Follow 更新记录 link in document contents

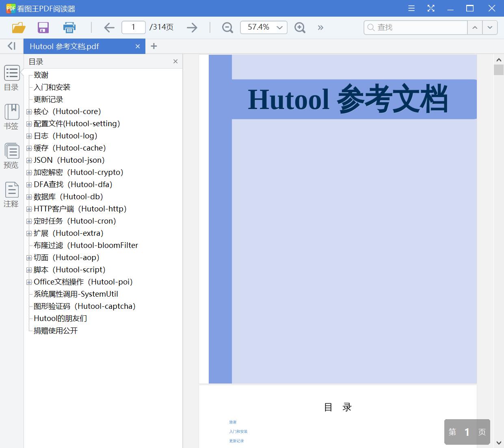pos(236,441)
